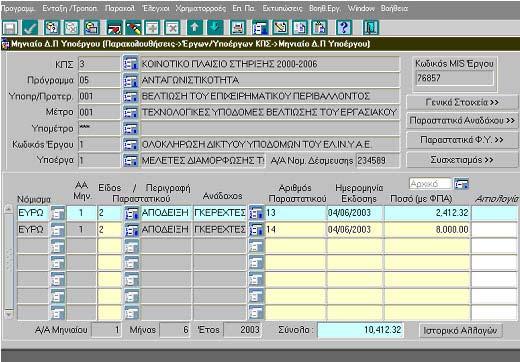
Task: Click the Ιστορικό Αλλαγών button
Action: coord(460,330)
